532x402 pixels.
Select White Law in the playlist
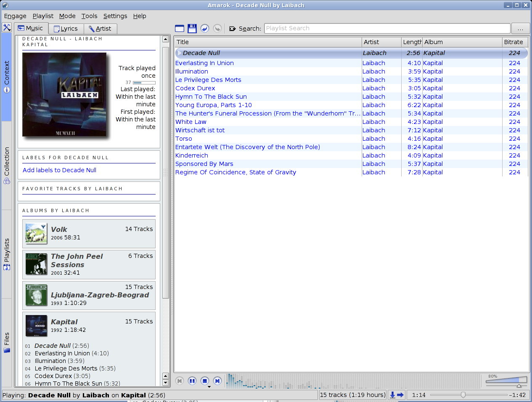tap(351, 122)
